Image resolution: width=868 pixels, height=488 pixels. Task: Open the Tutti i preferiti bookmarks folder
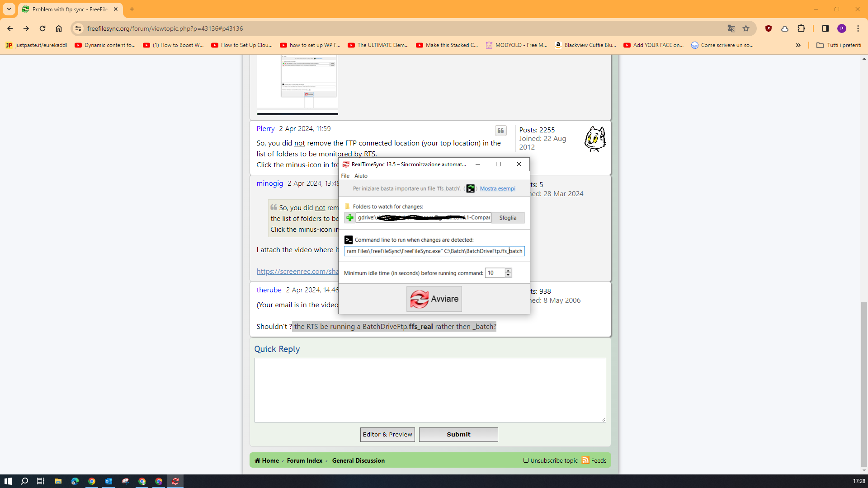839,45
